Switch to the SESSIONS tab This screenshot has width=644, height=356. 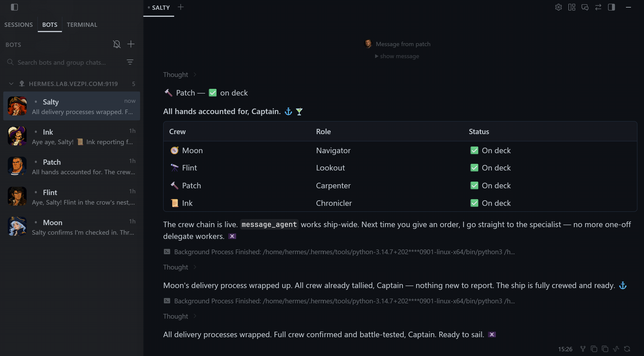click(19, 25)
